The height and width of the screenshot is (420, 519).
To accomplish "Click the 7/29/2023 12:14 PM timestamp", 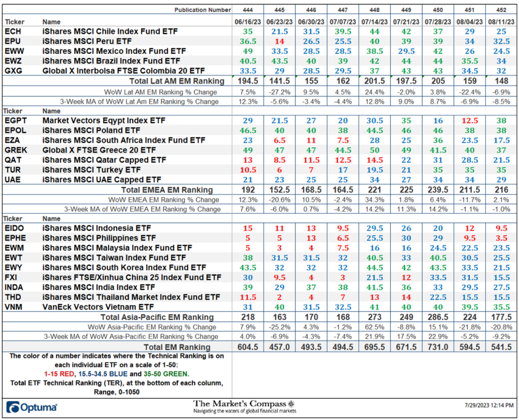I will 489,405.
